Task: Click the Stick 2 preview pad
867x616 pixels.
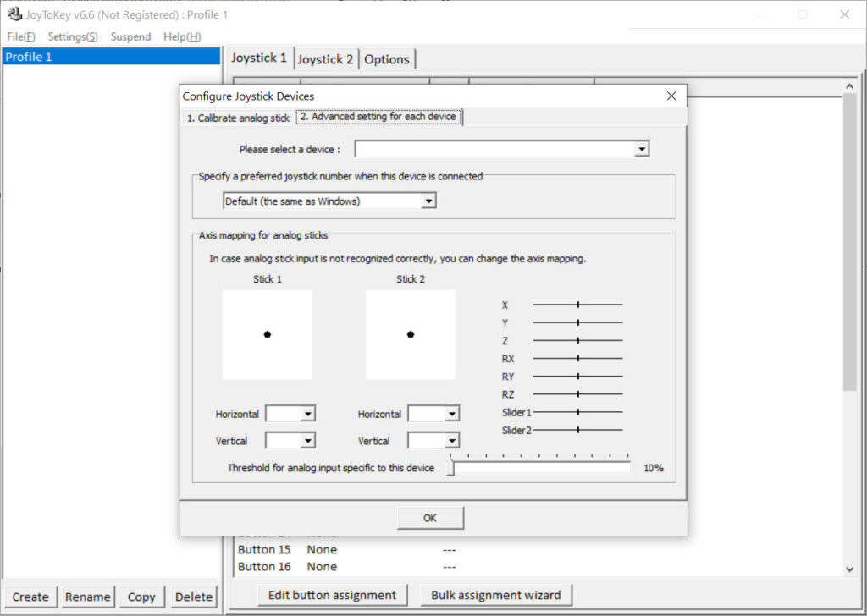Action: coord(411,334)
